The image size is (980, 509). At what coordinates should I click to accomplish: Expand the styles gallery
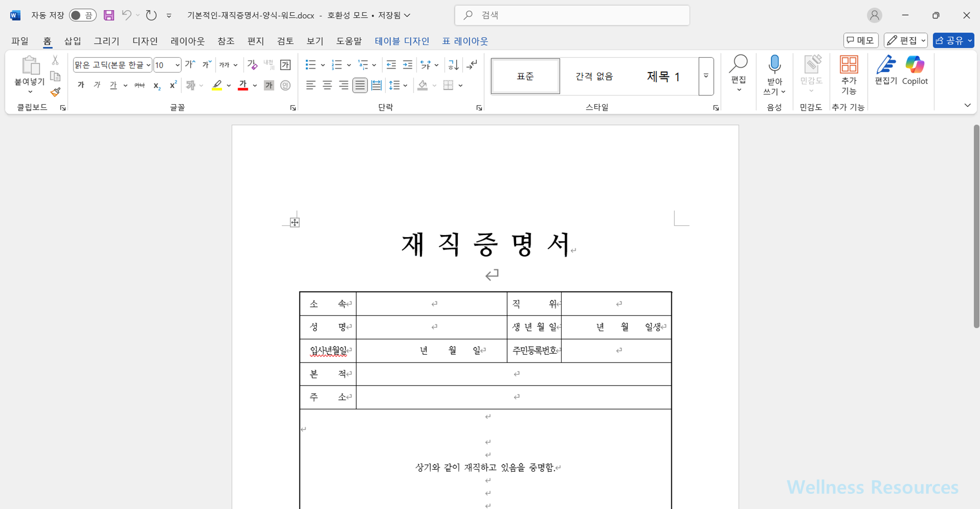pyautogui.click(x=706, y=76)
